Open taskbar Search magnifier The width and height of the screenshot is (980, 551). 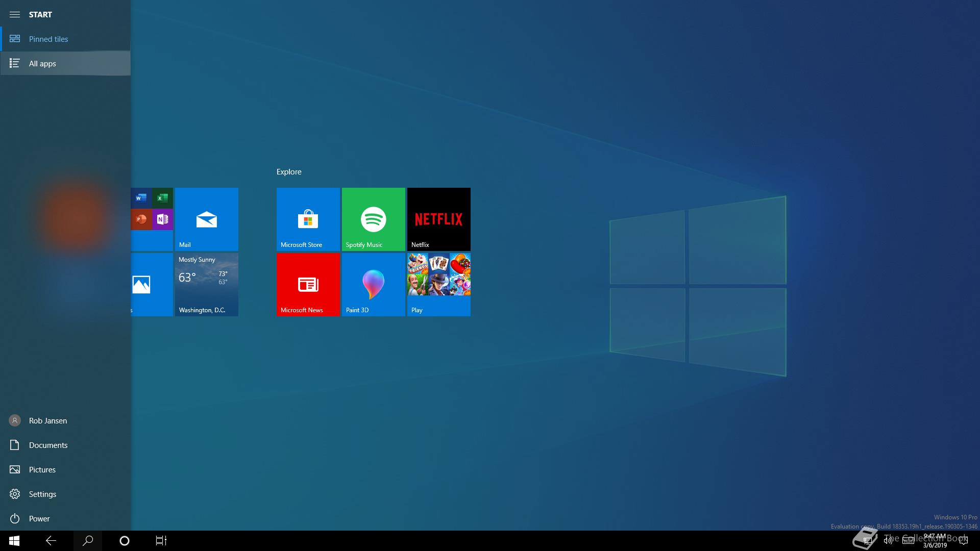[x=88, y=541]
